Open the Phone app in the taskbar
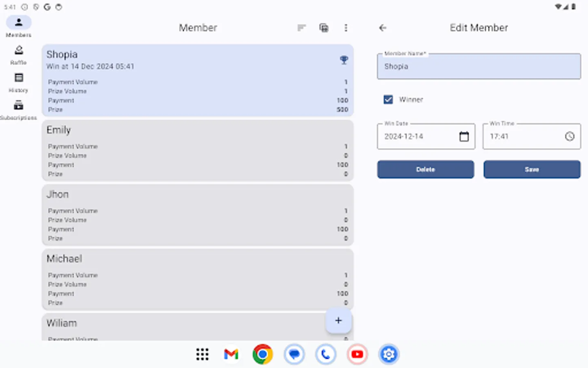This screenshot has height=368, width=588. [325, 354]
